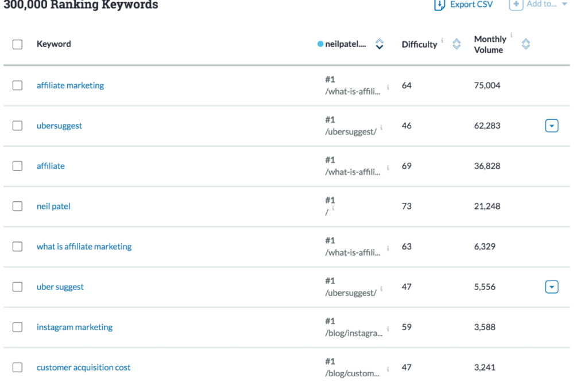This screenshot has width=588, height=386.
Task: Toggle the select-all checkbox in header
Action: pos(17,44)
